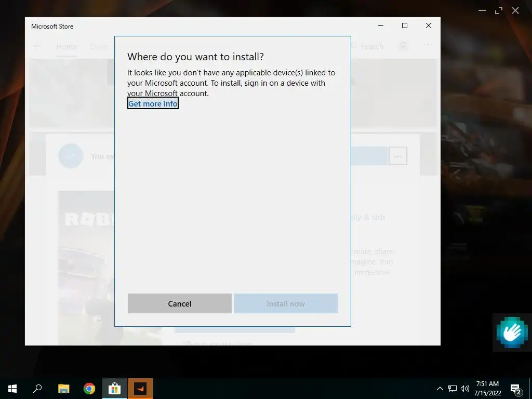Open the notification action center
The image size is (532, 399).
coord(516,389)
